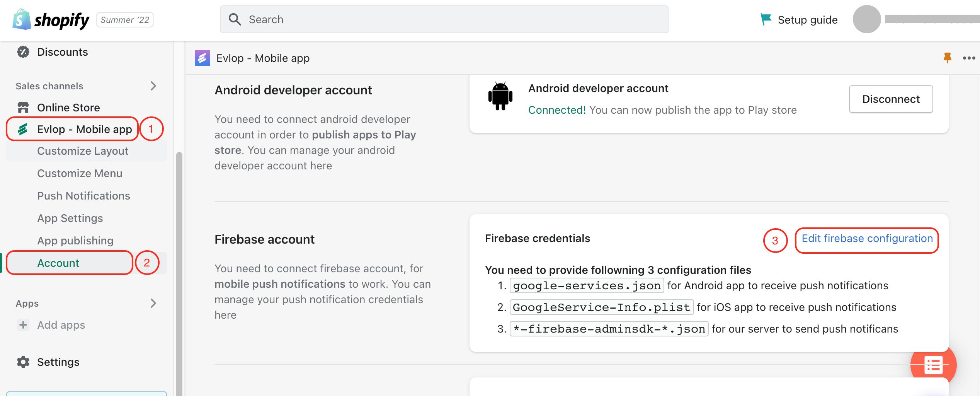The image size is (980, 396).
Task: Click the google-services.json filename
Action: (x=587, y=285)
